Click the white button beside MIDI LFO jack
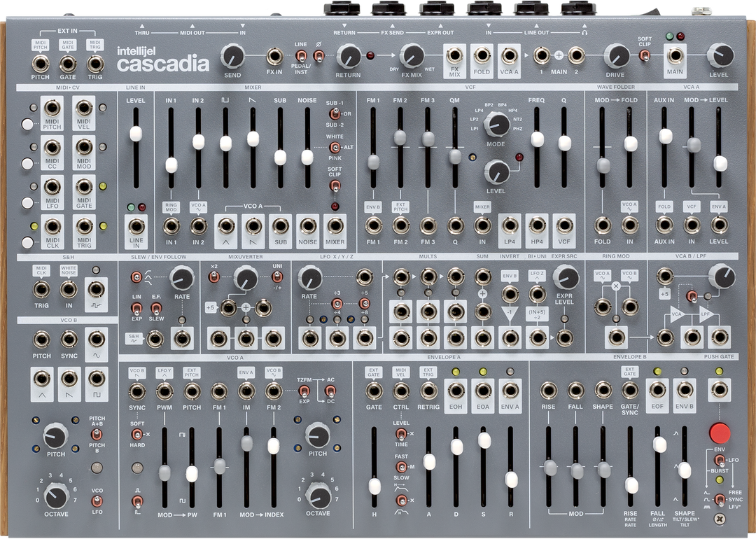This screenshot has height=539, width=756. point(27,203)
